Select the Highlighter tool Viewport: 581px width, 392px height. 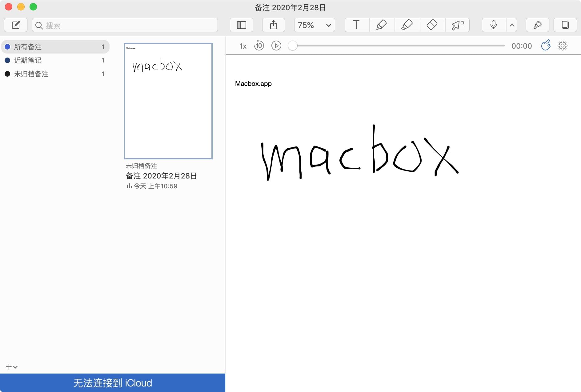(x=407, y=25)
